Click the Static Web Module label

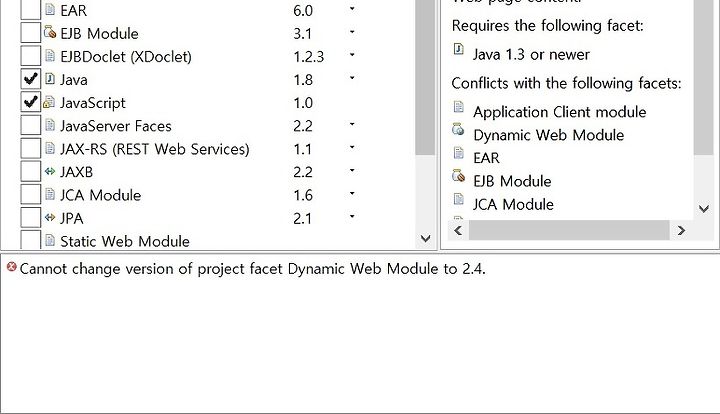125,241
